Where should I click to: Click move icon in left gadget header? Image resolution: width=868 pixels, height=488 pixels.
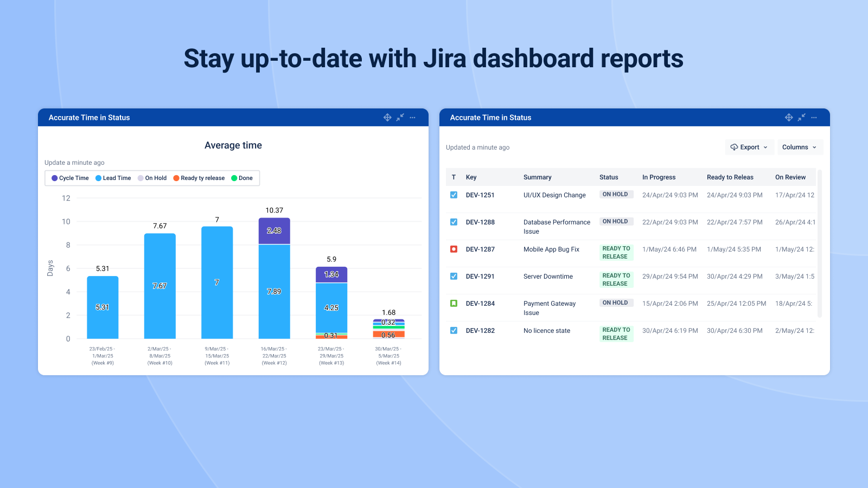(387, 118)
